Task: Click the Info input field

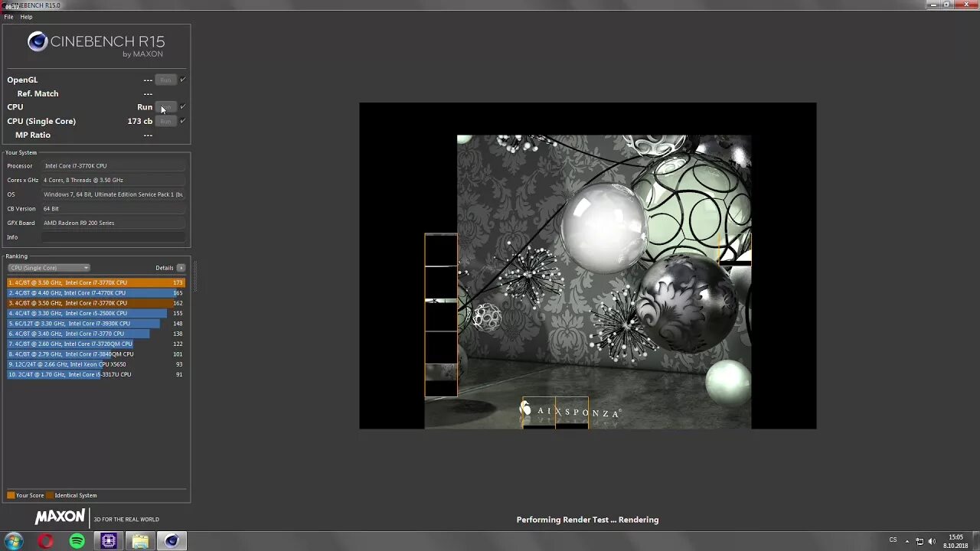Action: click(114, 237)
